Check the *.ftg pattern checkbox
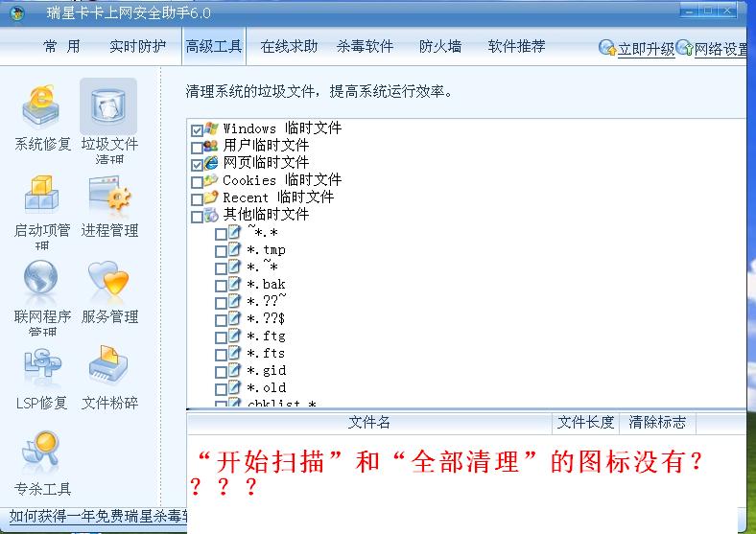The height and width of the screenshot is (534, 756). point(221,338)
